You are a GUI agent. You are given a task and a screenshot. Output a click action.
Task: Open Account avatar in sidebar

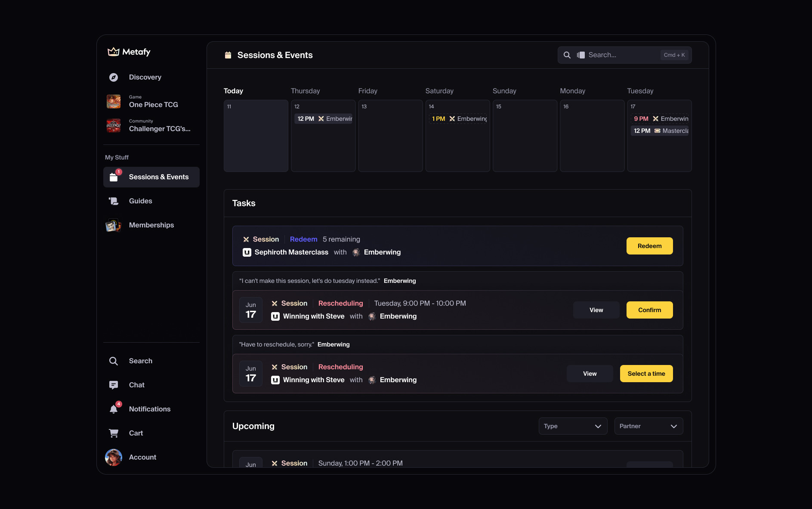114,457
